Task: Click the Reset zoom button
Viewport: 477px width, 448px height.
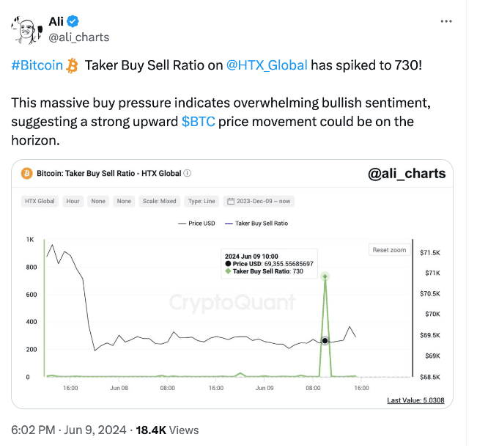Action: 389,250
